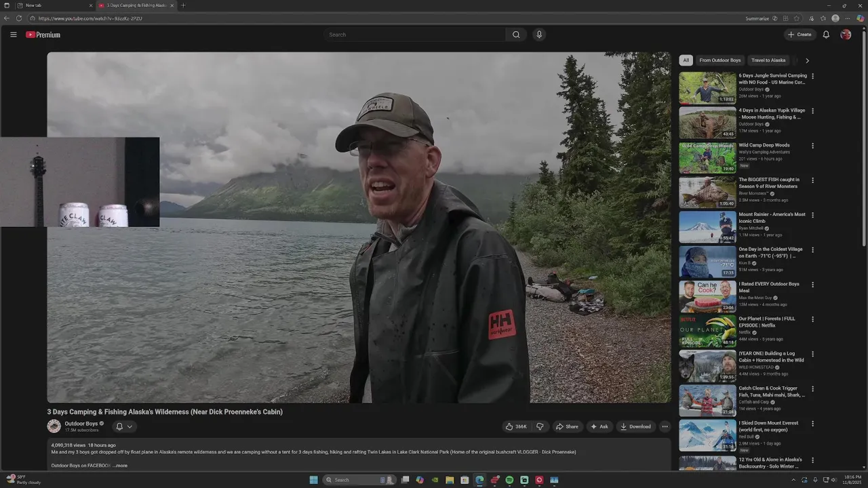Viewport: 868px width, 488px height.
Task: Click the browser address bar URL
Action: click(90, 18)
